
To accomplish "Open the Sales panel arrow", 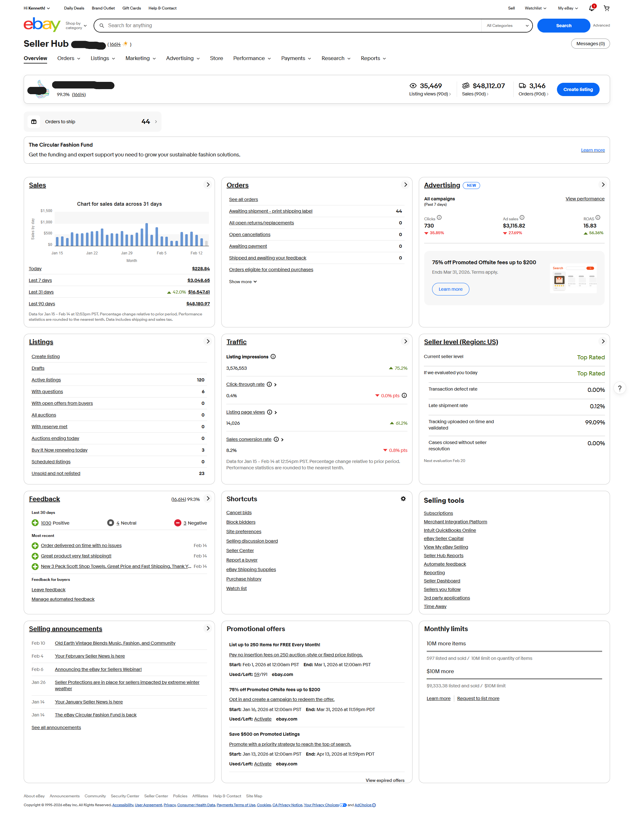I will point(208,185).
